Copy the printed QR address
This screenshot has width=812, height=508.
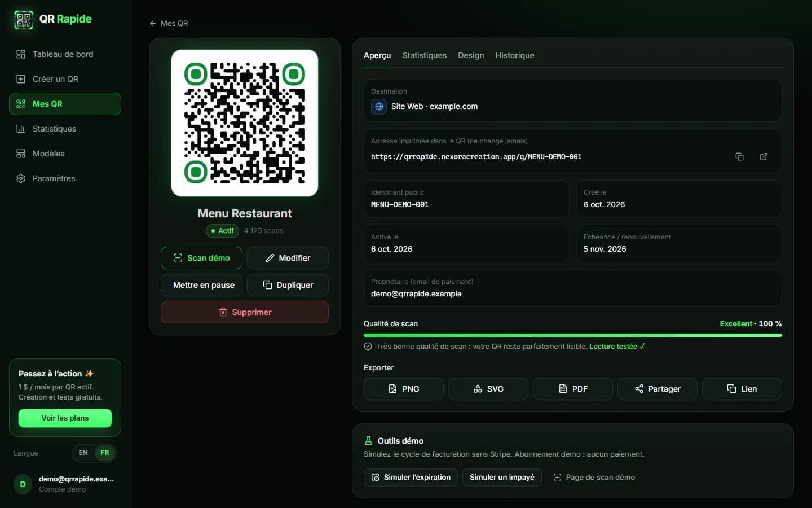(739, 156)
